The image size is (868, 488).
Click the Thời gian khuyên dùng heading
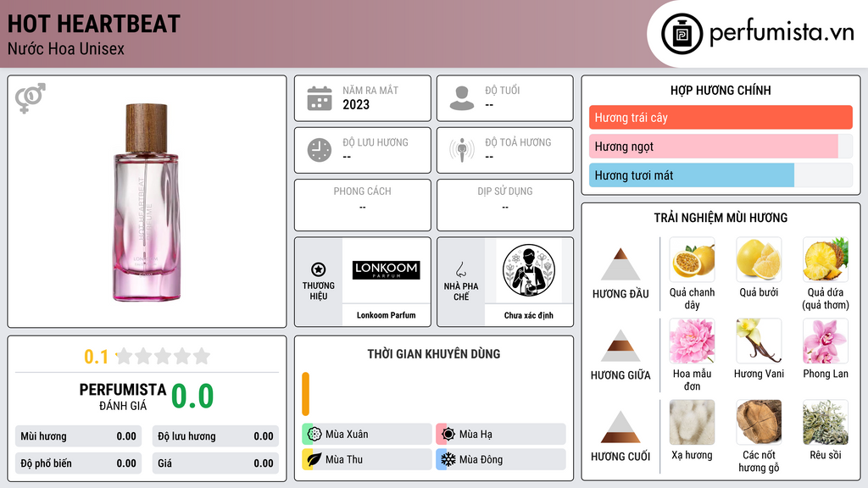pos(434,354)
